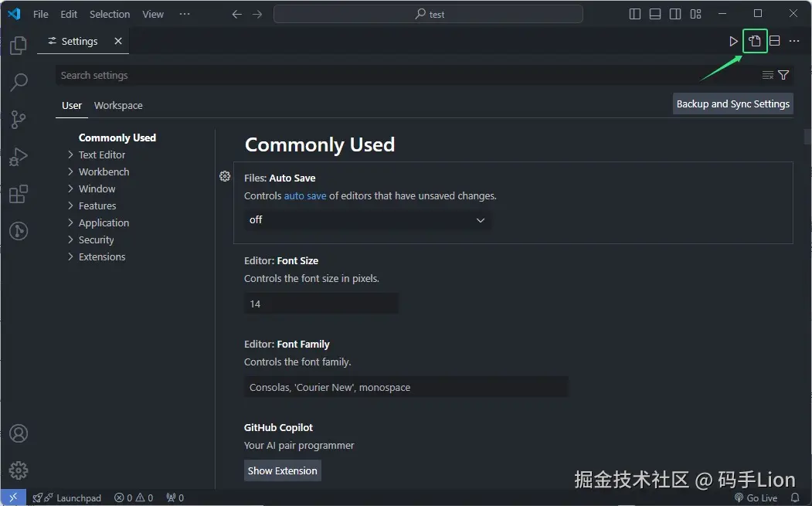Click the test command center search box
The width and height of the screenshot is (812, 506).
(x=428, y=15)
